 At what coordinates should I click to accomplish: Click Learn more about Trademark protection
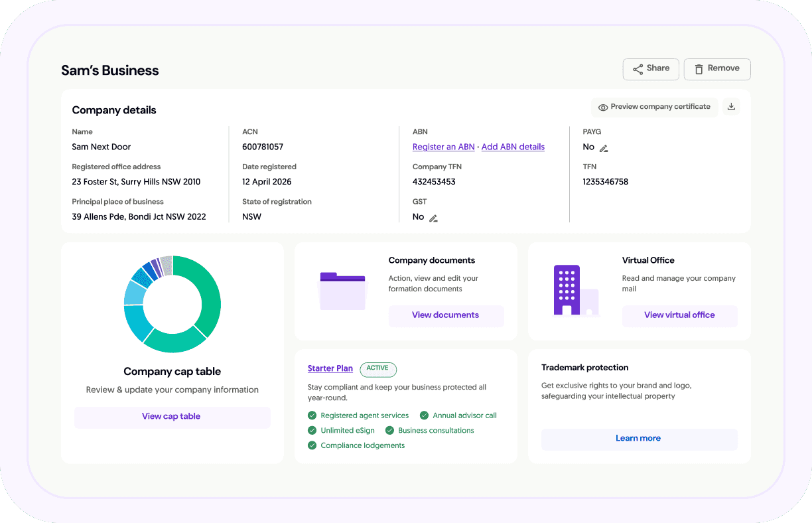(639, 439)
